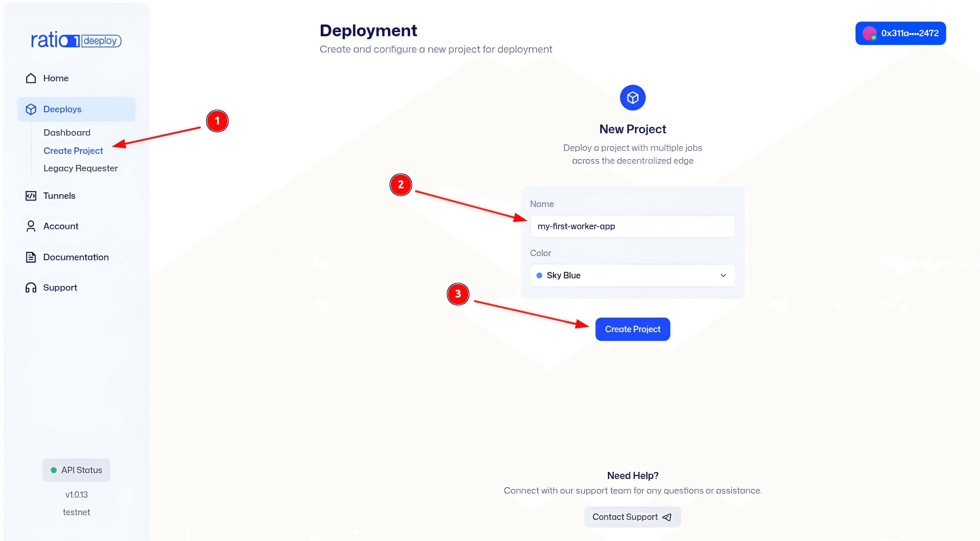The image size is (980, 541).
Task: Click the Tunnels code-bracket icon
Action: point(31,196)
